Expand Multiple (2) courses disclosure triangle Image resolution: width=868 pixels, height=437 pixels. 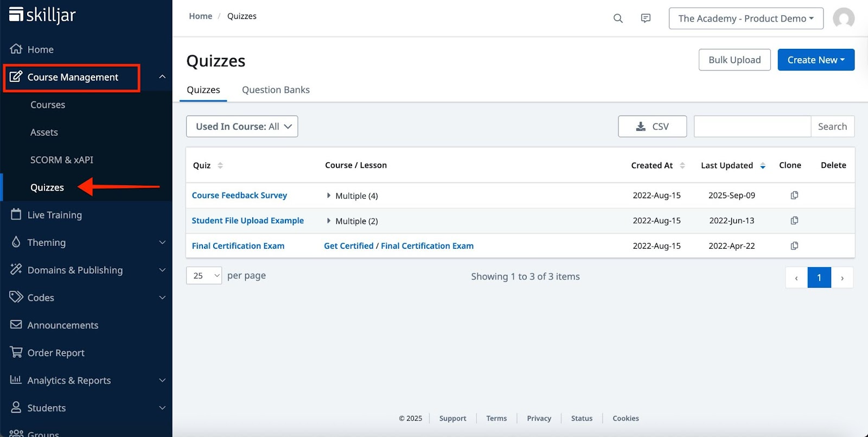[329, 221]
